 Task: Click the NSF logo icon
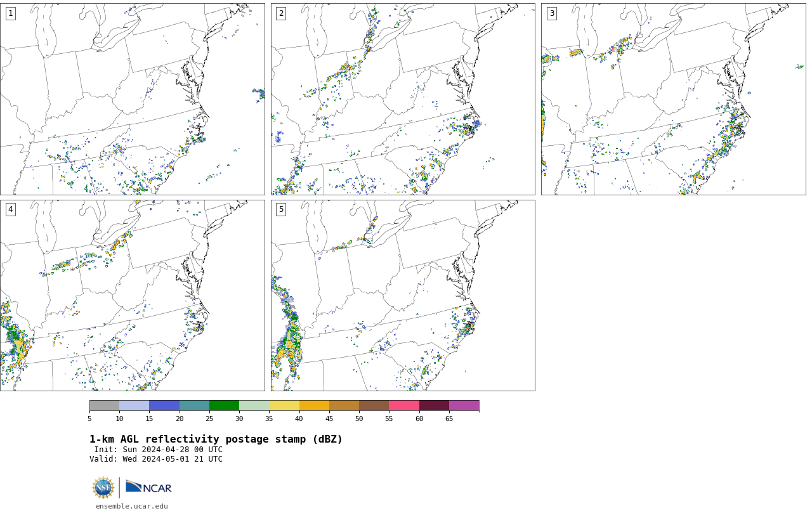click(103, 488)
